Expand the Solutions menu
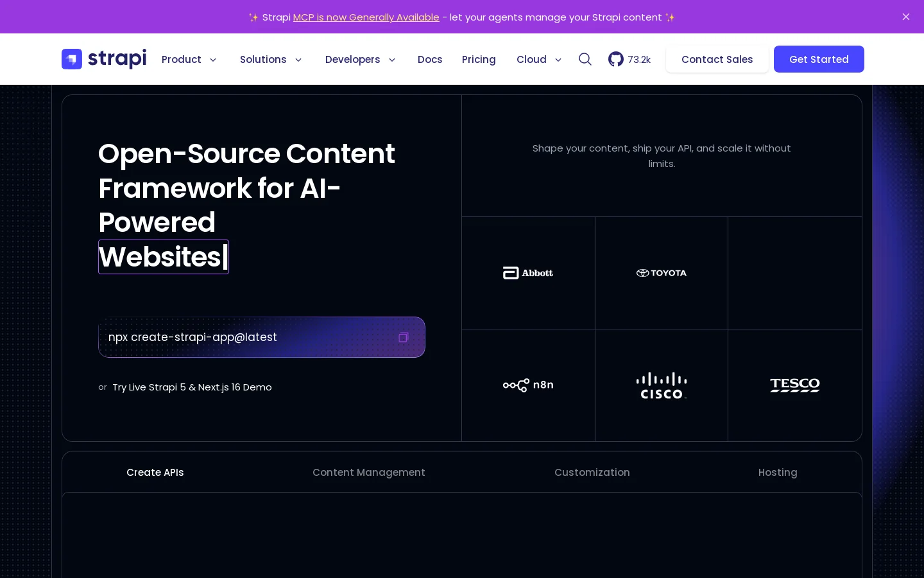 (271, 59)
